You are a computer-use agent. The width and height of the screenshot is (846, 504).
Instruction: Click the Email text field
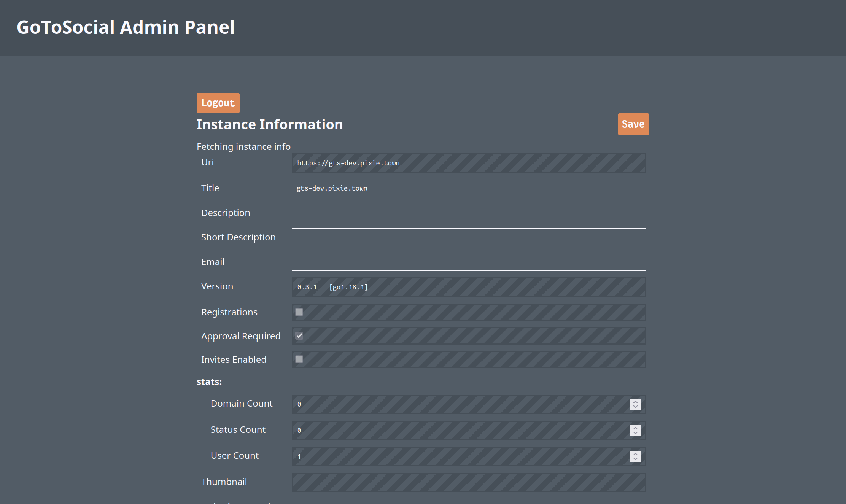[x=469, y=262]
